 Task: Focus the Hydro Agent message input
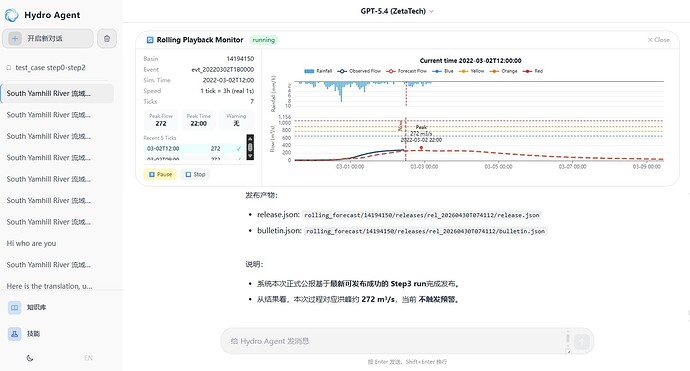point(396,341)
